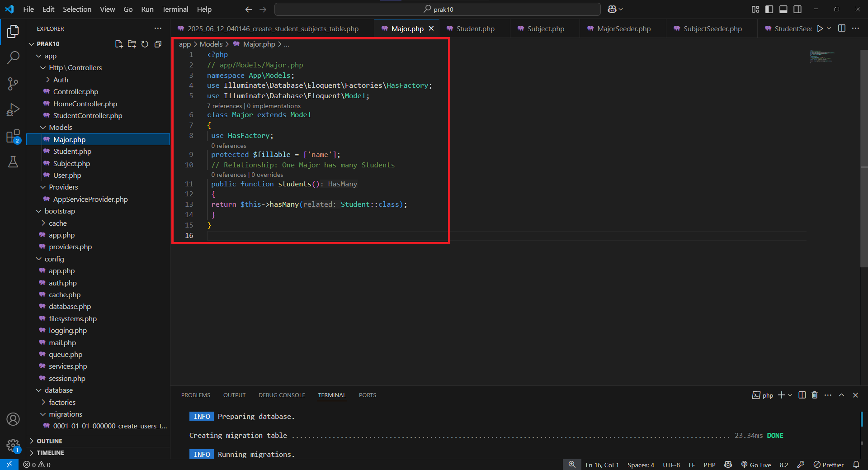Screen dimensions: 868x470
Task: Toggle the Panel visibility control
Action: pos(783,9)
